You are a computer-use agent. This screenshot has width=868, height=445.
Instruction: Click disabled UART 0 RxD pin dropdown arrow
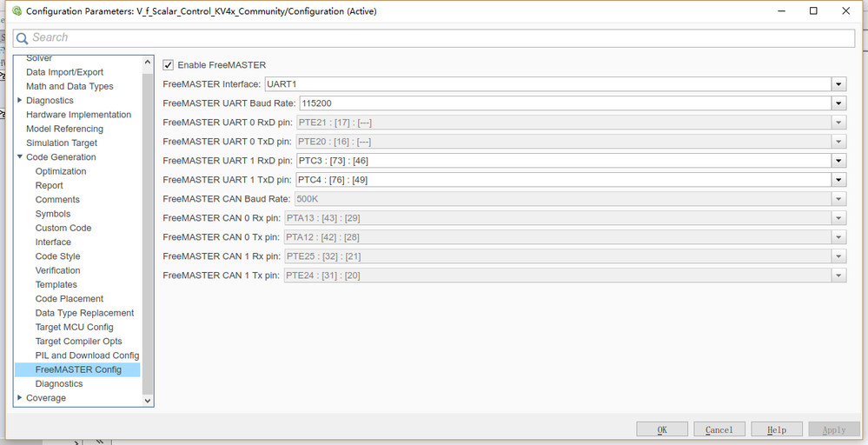coord(838,123)
